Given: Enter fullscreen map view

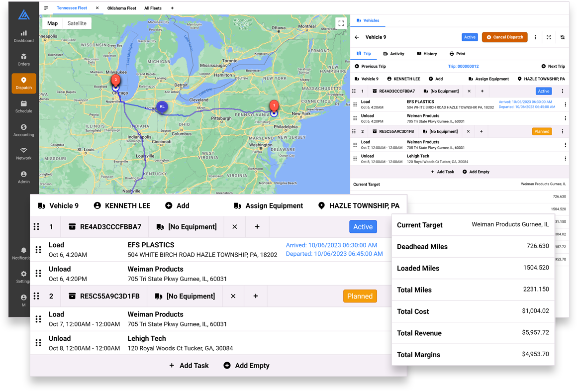Looking at the screenshot, I should (x=341, y=23).
